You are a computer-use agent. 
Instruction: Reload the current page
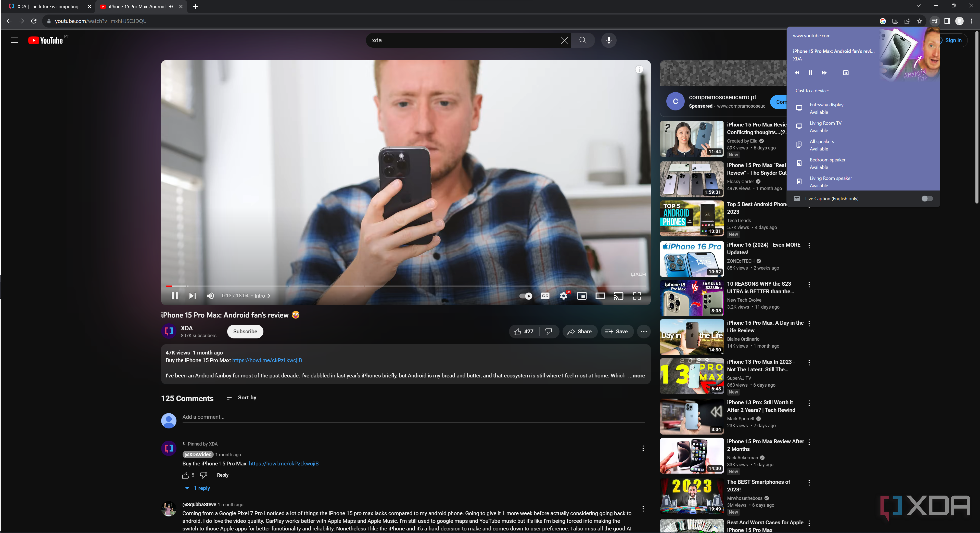[33, 21]
